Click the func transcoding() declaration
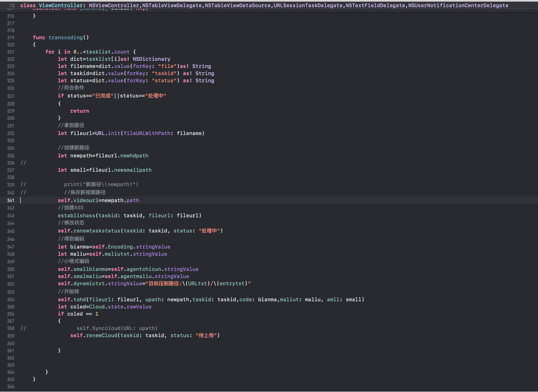Screen dimensions: 538x392 (61, 38)
